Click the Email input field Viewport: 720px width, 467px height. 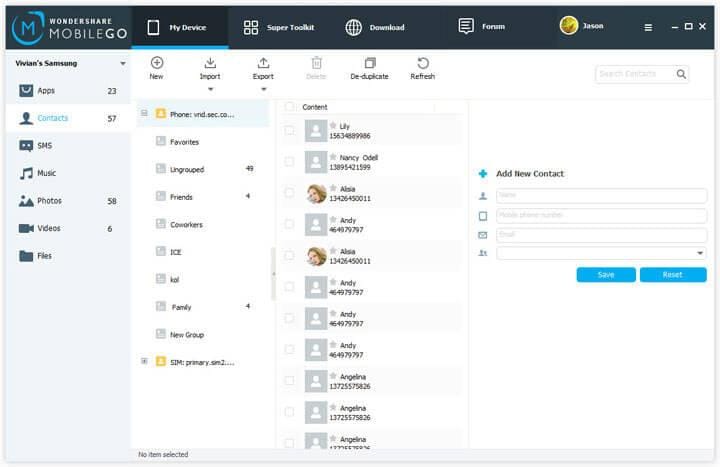click(602, 235)
